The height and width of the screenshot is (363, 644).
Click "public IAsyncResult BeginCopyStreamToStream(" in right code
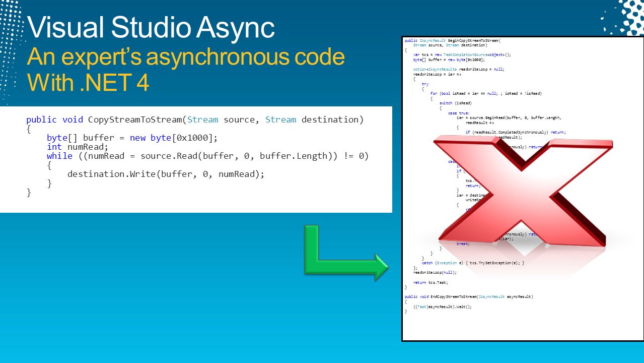click(453, 40)
